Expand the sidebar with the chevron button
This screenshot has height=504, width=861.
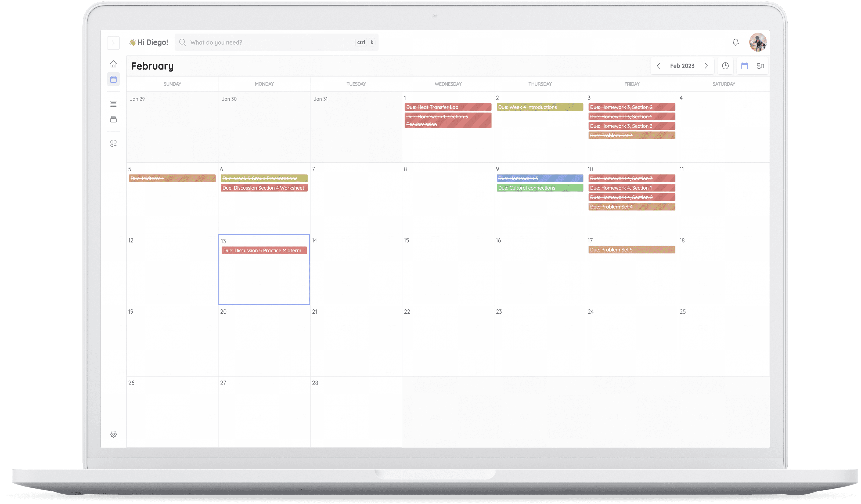tap(113, 43)
